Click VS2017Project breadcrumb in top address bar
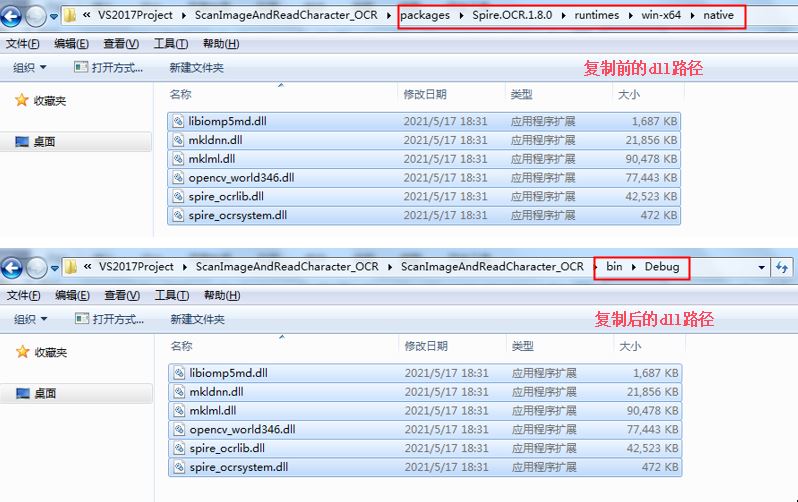This screenshot has width=798, height=502. coord(135,15)
